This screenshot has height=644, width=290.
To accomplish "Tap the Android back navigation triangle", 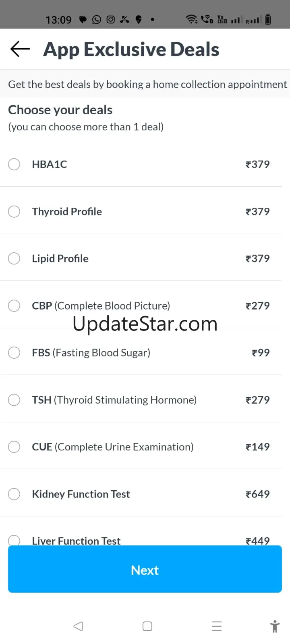I will pos(78,626).
